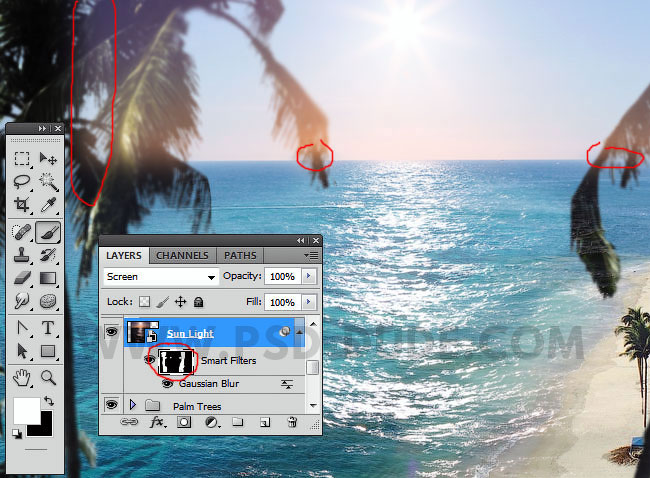Screen dimensions: 650x478
Task: Choose the Lasso tool
Action: 22,182
